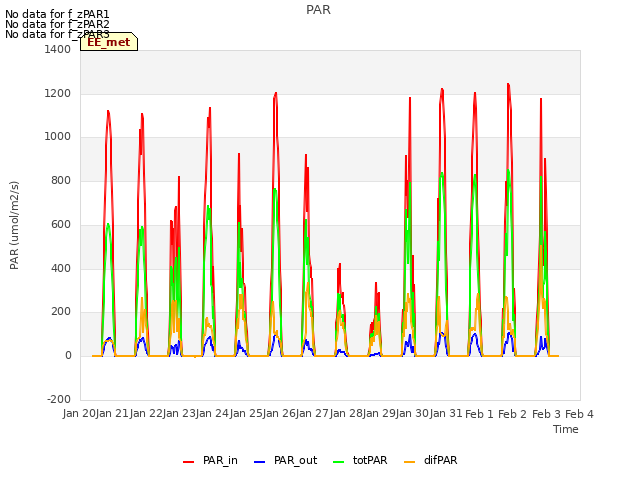Click the Jan 29 x-axis date label
This screenshot has width=640, height=480.
coord(379,414)
